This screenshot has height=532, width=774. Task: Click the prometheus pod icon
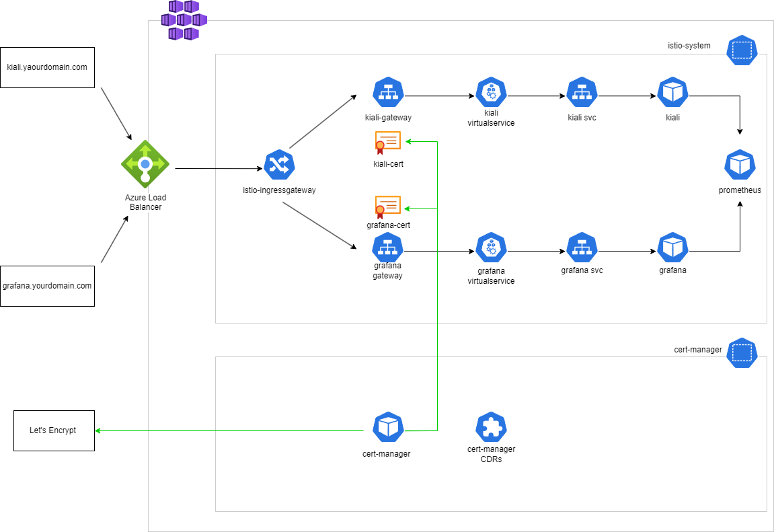[740, 164]
